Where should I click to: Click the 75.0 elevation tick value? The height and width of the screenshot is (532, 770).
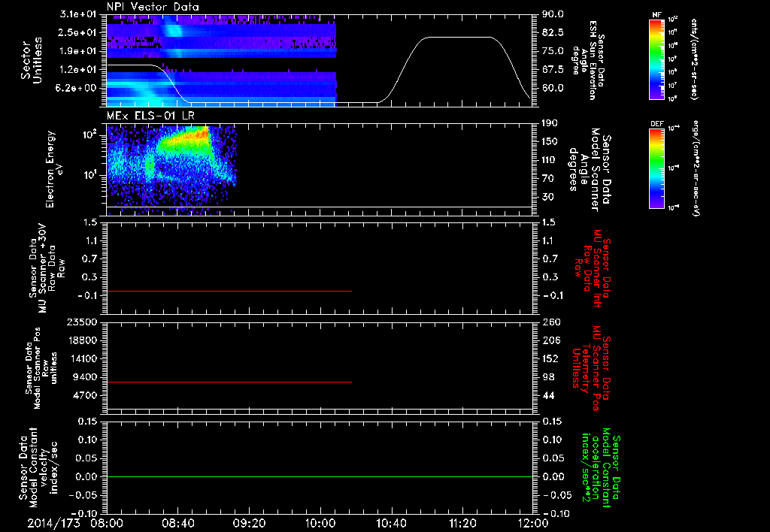click(553, 51)
